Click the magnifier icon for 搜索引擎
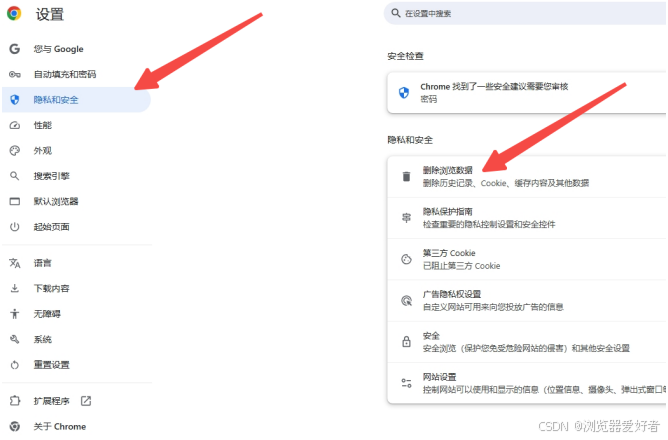The height and width of the screenshot is (440, 668). (14, 176)
